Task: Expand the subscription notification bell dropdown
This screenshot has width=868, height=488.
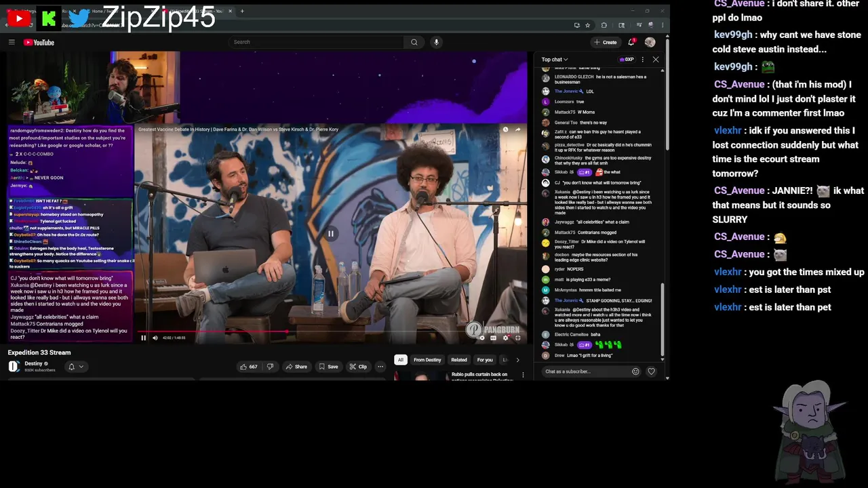Action: click(x=75, y=367)
